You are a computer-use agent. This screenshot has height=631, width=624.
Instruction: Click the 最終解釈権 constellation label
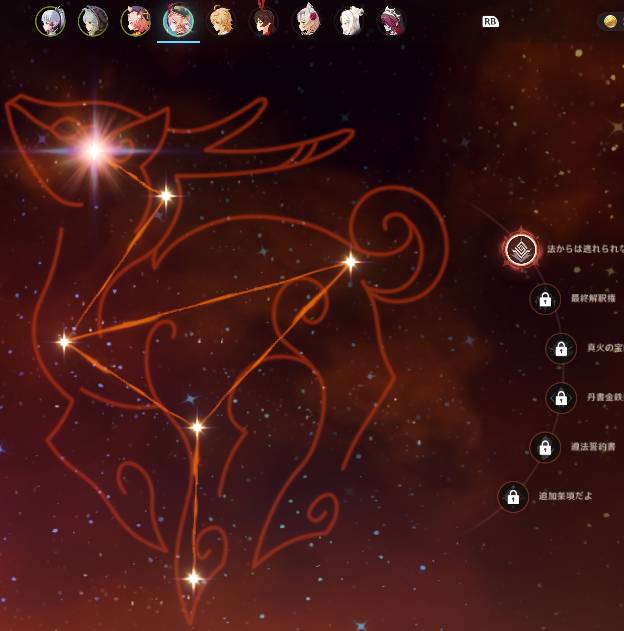click(593, 298)
